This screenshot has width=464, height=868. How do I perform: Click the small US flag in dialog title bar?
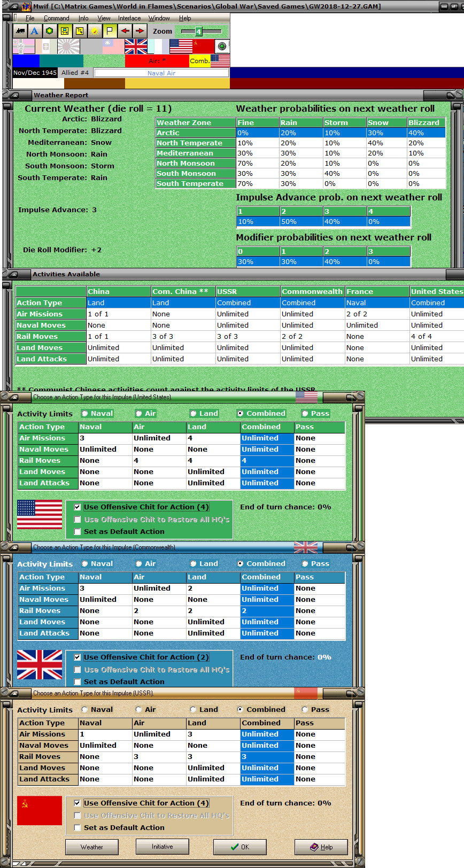coord(306,397)
